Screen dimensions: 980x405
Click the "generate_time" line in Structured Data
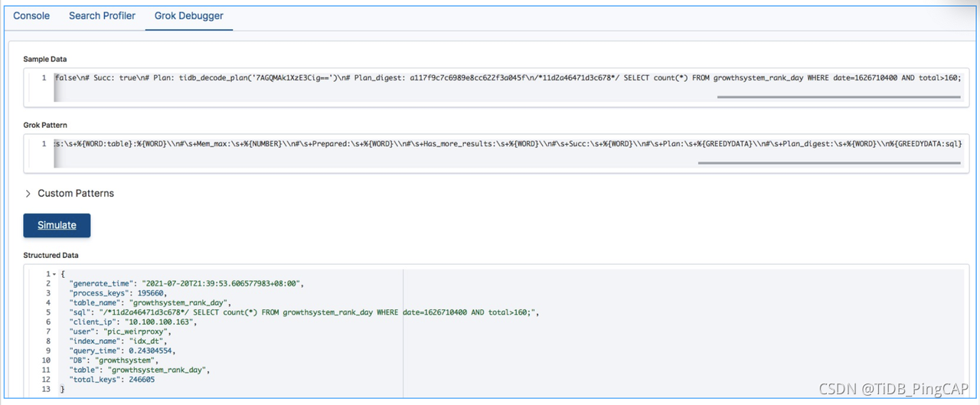tap(187, 283)
